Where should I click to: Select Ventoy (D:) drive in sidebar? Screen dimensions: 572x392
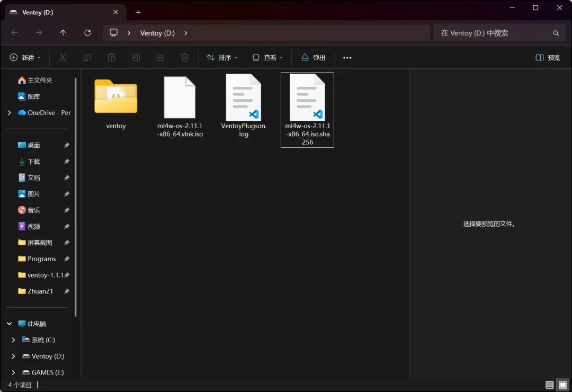tap(43, 356)
